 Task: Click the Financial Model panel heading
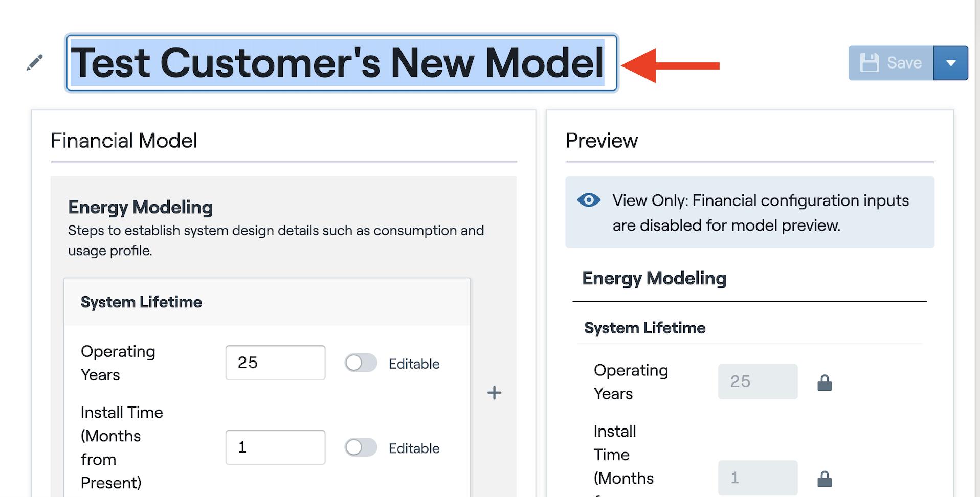(x=124, y=141)
